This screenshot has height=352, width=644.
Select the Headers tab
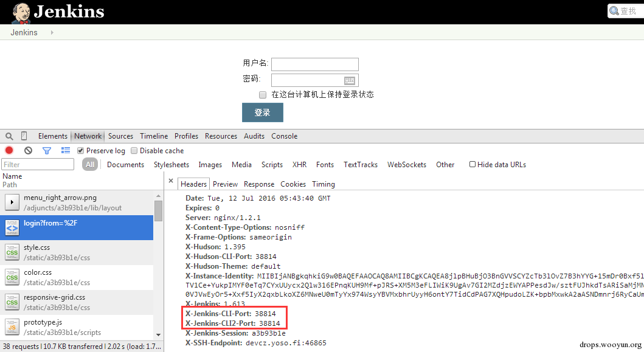(193, 184)
